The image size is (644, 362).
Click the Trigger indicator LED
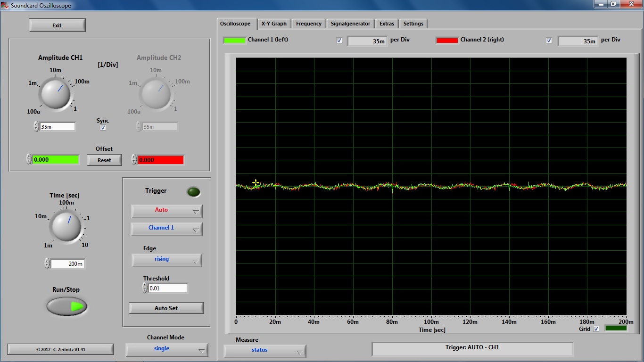[193, 192]
